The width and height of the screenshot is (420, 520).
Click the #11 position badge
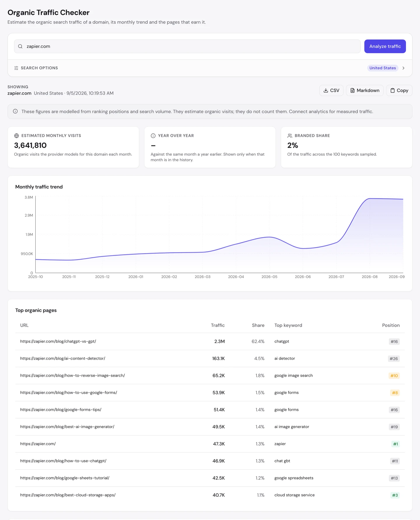point(395,461)
